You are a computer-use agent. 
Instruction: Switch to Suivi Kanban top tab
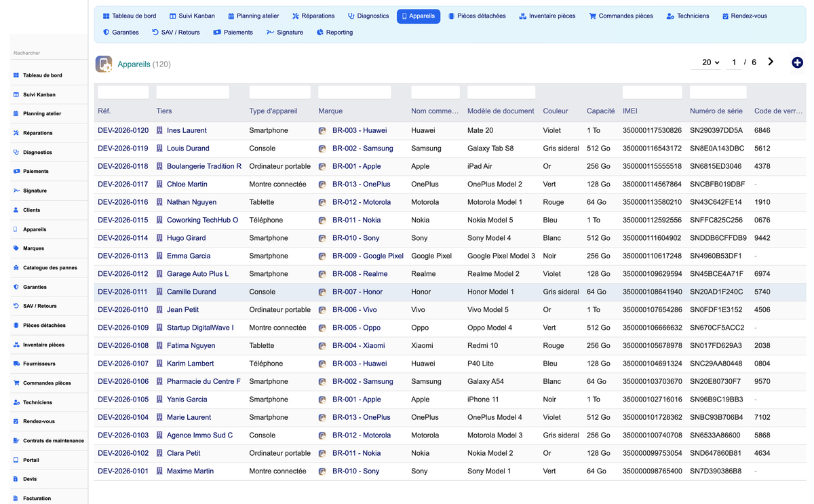[192, 16]
